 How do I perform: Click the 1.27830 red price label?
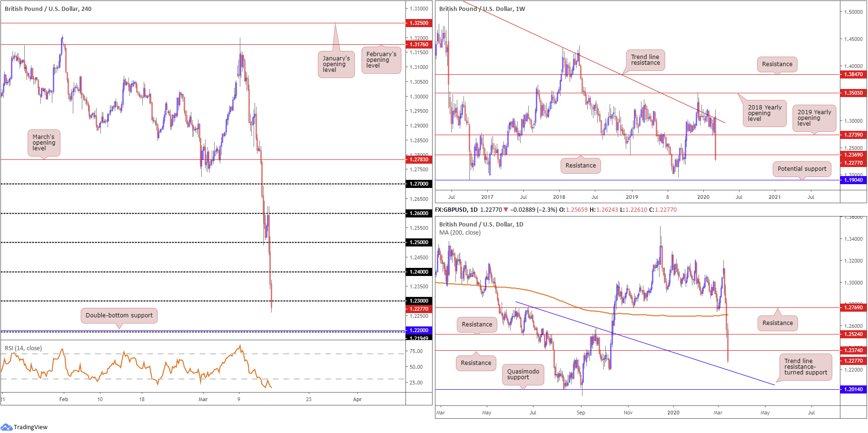(419, 159)
